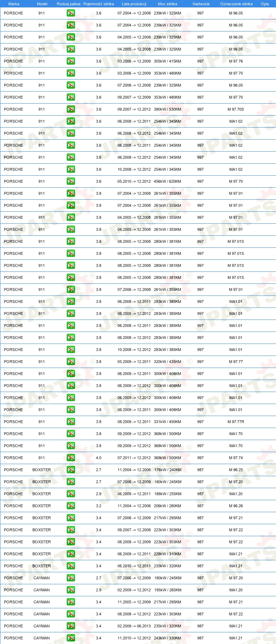The height and width of the screenshot is (644, 276).
Task: Click fuel icon in 911 3.6 07.2006 239kW row
Action: [x=71, y=85]
